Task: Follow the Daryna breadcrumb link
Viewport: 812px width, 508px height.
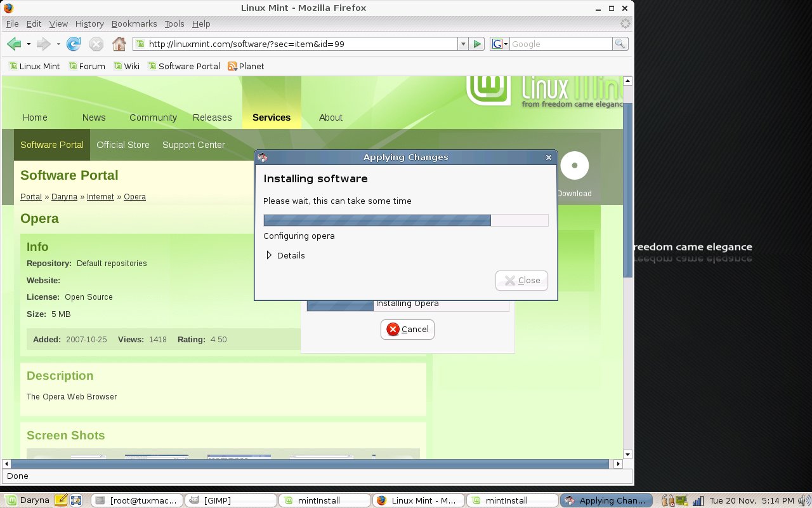Action: [x=64, y=197]
